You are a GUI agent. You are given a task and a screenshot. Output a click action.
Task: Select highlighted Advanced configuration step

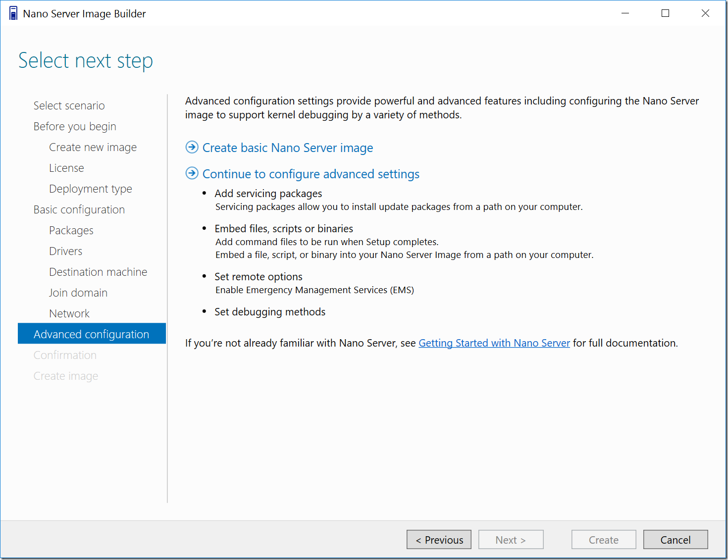pyautogui.click(x=92, y=334)
